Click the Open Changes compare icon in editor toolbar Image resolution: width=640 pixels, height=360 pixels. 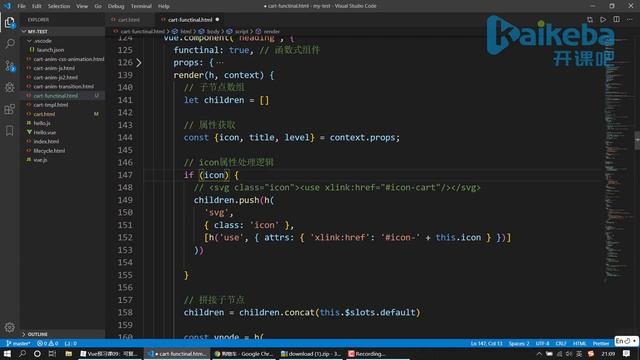click(x=590, y=20)
